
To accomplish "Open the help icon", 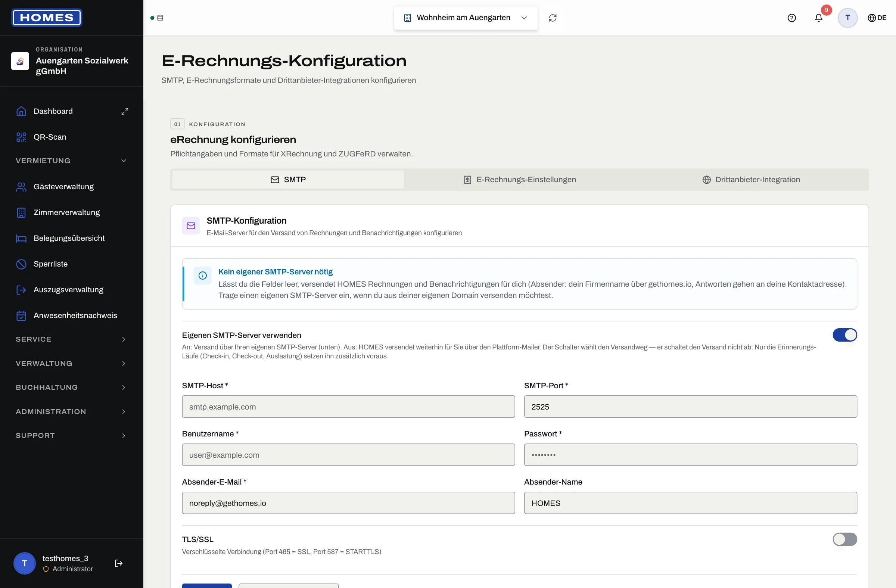I will coord(791,18).
